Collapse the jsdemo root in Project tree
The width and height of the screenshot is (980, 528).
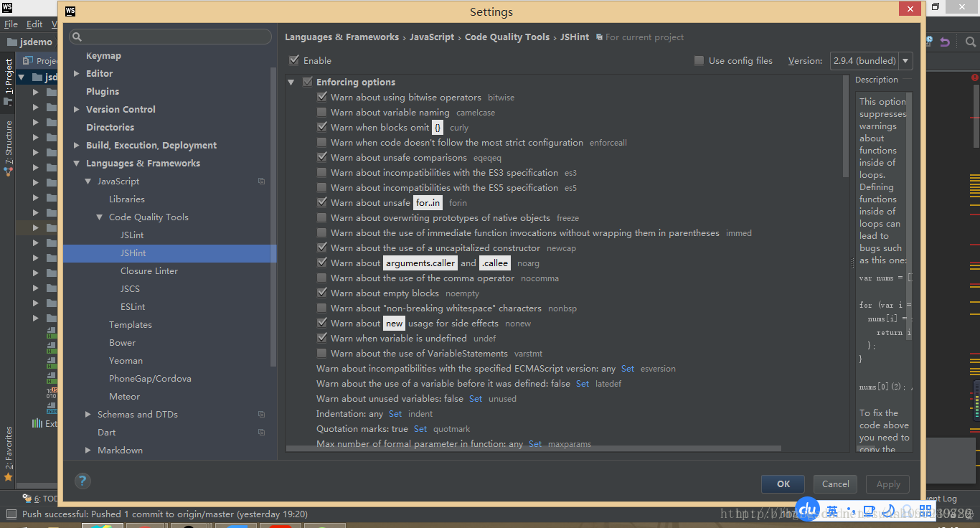coord(22,77)
